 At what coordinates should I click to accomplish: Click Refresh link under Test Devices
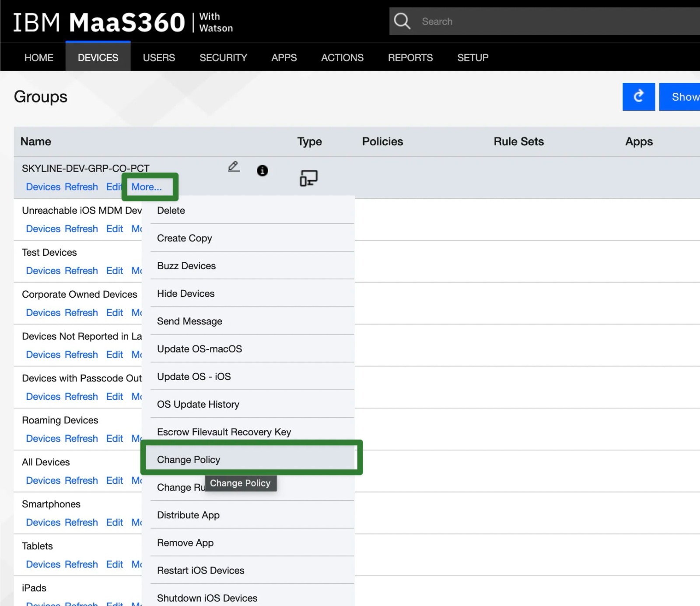coord(81,271)
